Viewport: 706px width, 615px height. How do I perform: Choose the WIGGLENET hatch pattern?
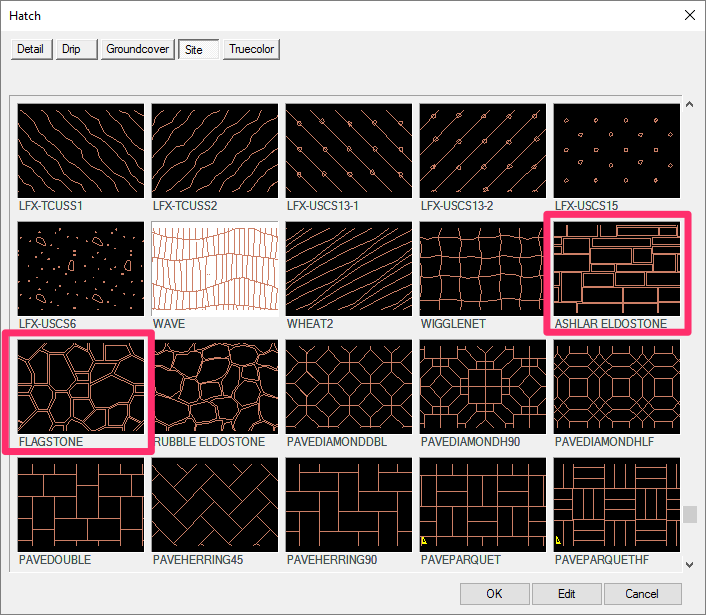pos(482,268)
